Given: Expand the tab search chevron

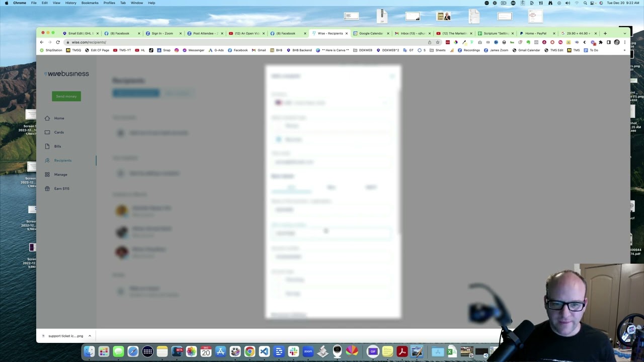Looking at the screenshot, I should (624, 33).
